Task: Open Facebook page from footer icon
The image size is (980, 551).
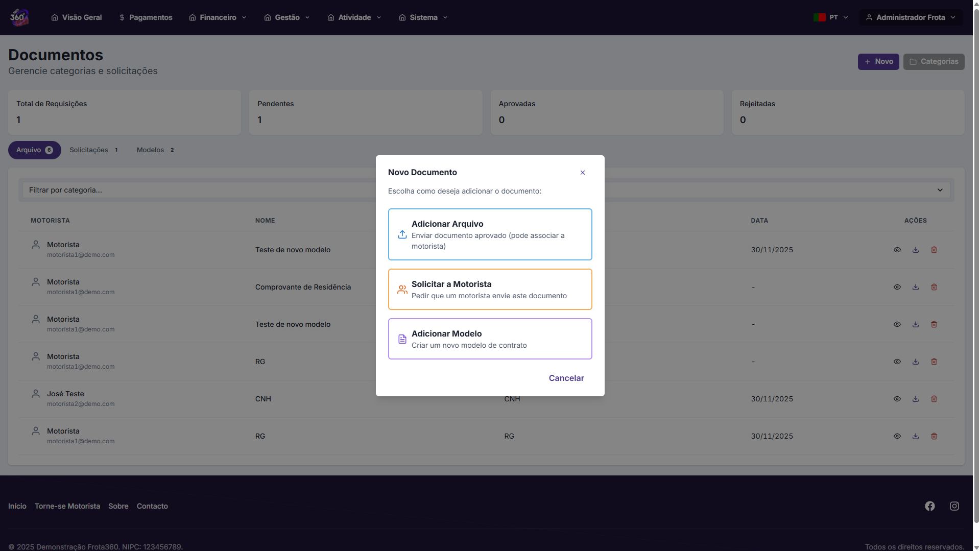Action: click(x=929, y=506)
